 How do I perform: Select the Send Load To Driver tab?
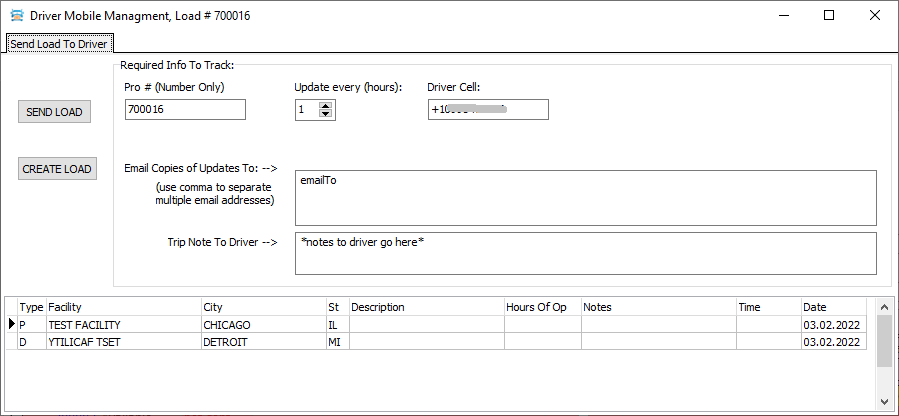coord(58,44)
